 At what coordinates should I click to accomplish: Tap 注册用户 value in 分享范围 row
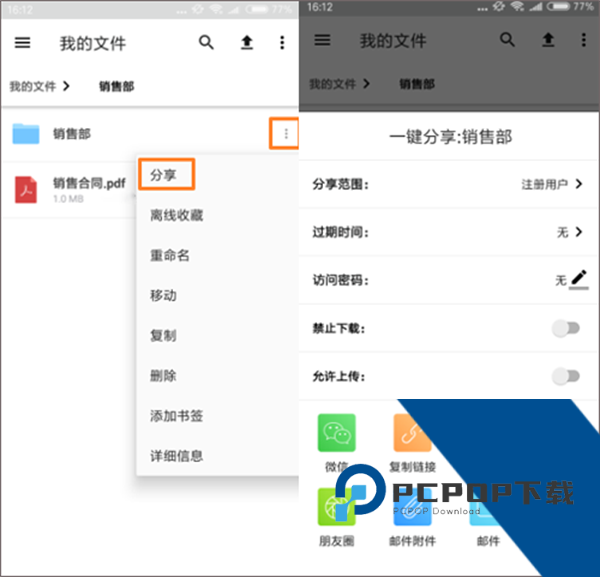(545, 184)
